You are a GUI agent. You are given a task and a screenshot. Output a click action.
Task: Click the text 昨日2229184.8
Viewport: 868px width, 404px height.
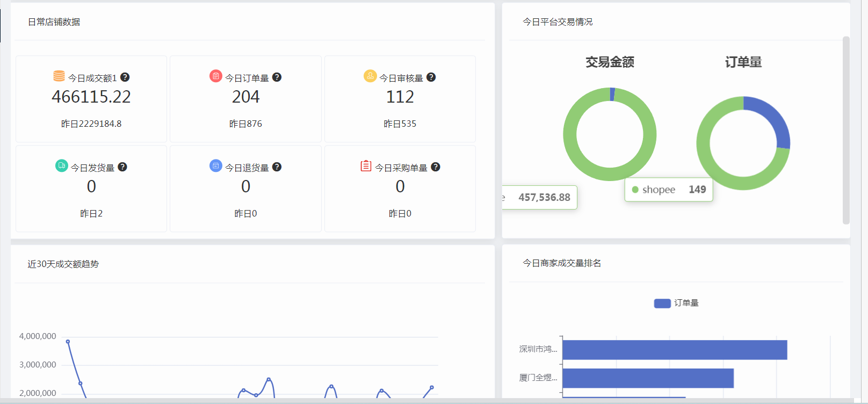91,124
